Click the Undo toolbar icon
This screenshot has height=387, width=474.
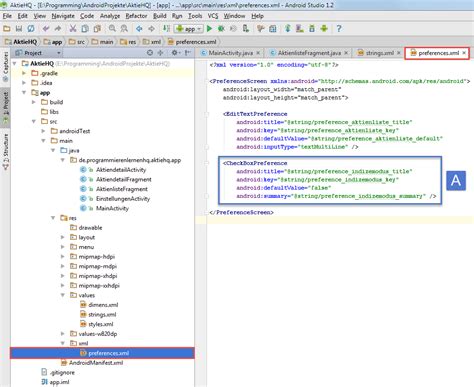(46, 29)
